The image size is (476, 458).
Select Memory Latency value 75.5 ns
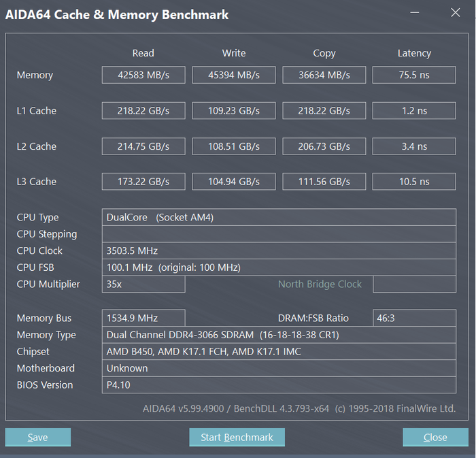coord(414,75)
